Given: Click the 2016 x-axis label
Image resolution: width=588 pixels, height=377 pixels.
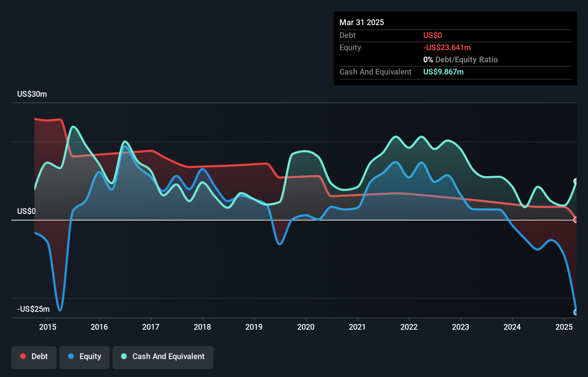Looking at the screenshot, I should point(99,327).
